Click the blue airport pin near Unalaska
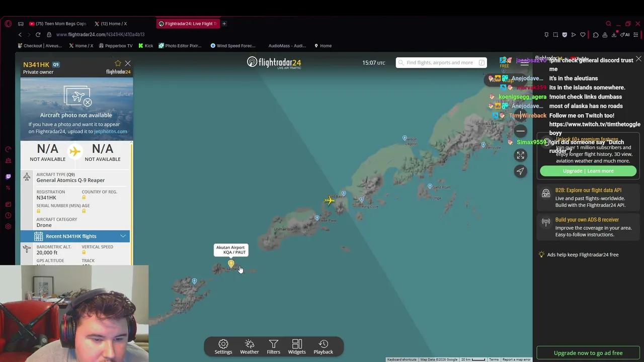 (x=194, y=281)
